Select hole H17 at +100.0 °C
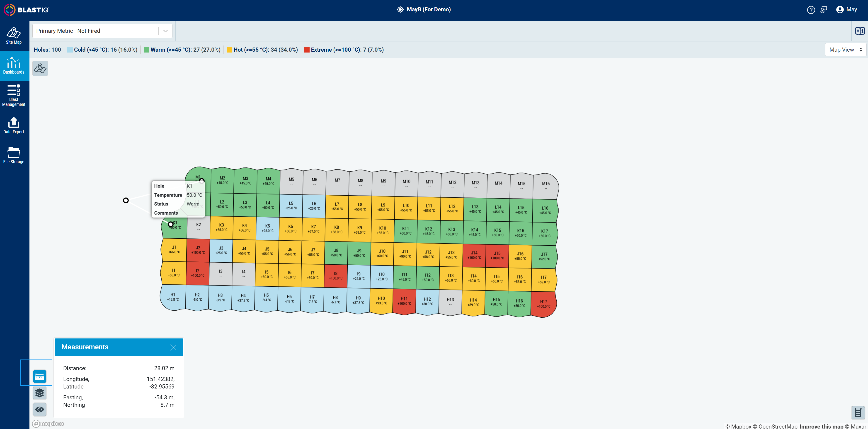868x429 pixels. tap(543, 304)
